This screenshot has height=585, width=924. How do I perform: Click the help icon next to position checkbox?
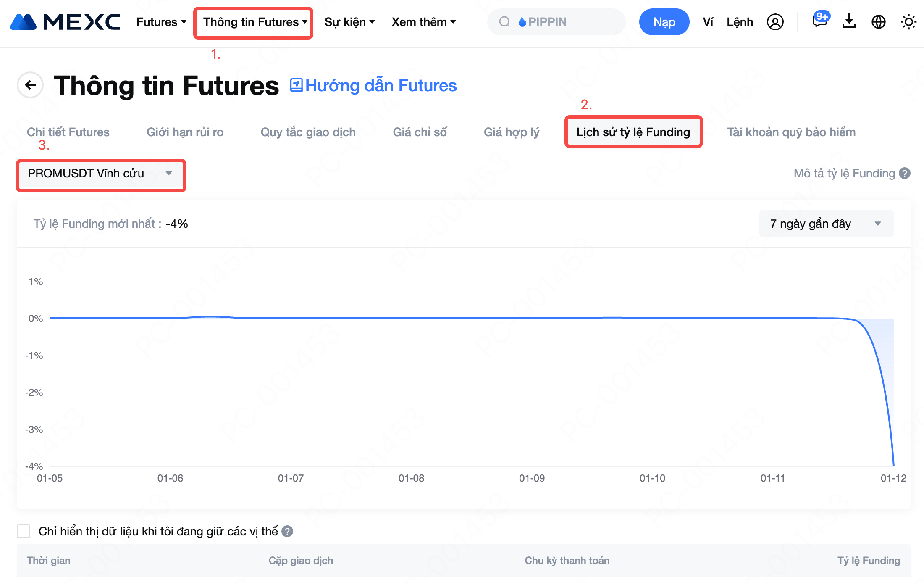287,532
